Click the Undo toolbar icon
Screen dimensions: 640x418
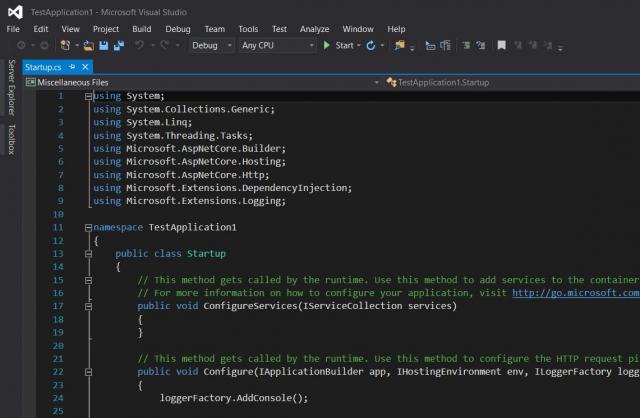(x=139, y=45)
